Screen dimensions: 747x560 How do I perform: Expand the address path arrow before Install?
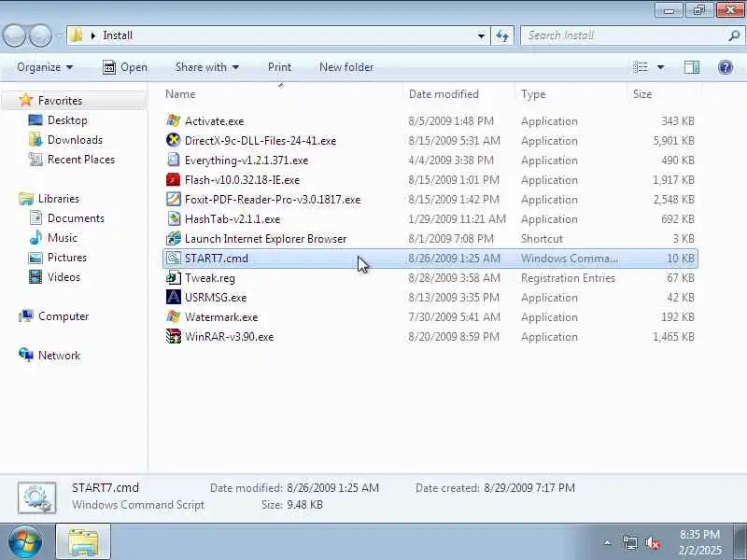[92, 35]
